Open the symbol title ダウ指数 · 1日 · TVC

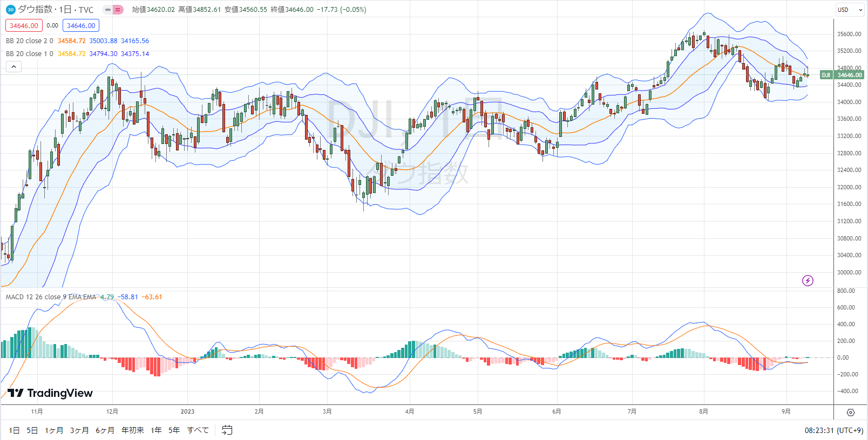click(x=56, y=10)
